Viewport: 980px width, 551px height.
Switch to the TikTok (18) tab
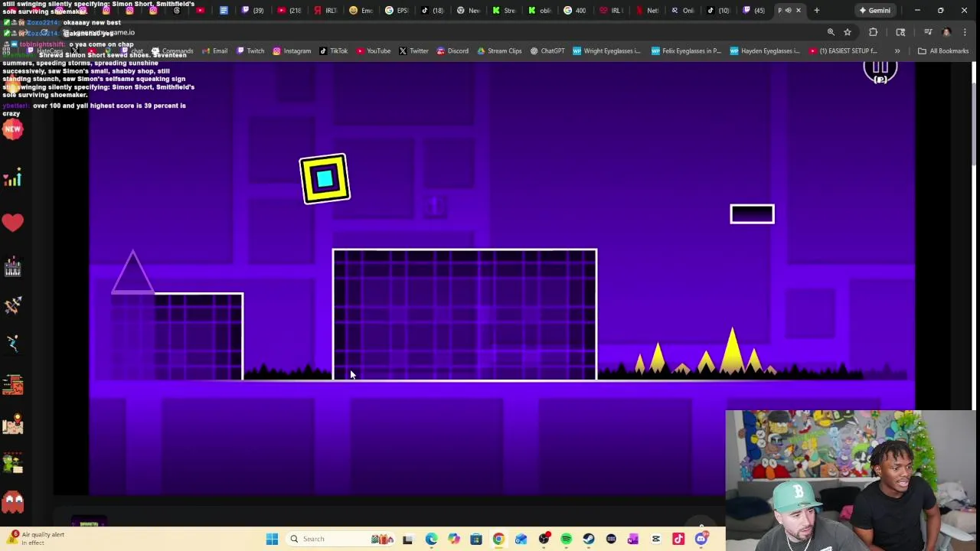432,10
